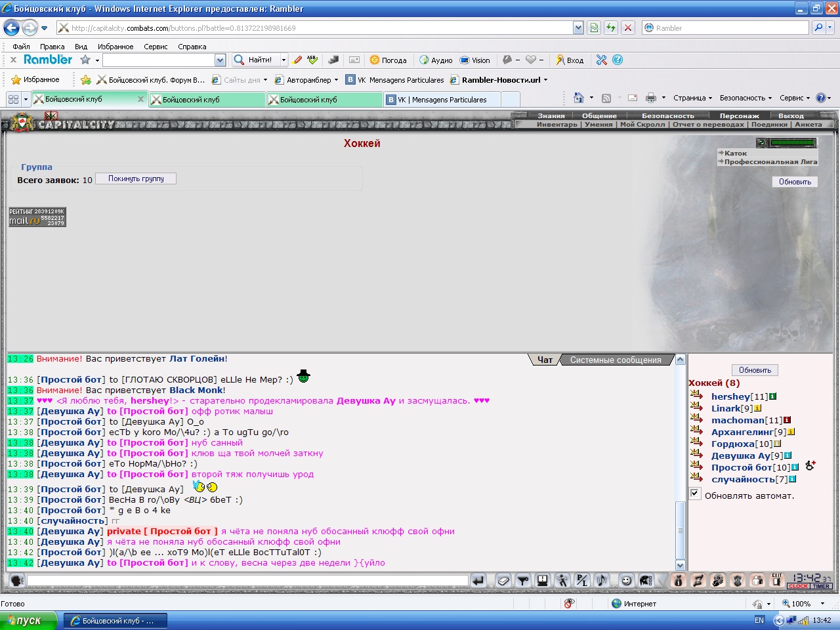Open the info figure icon in bottom toolbar
Image resolution: width=840 pixels, height=630 pixels.
point(679,581)
